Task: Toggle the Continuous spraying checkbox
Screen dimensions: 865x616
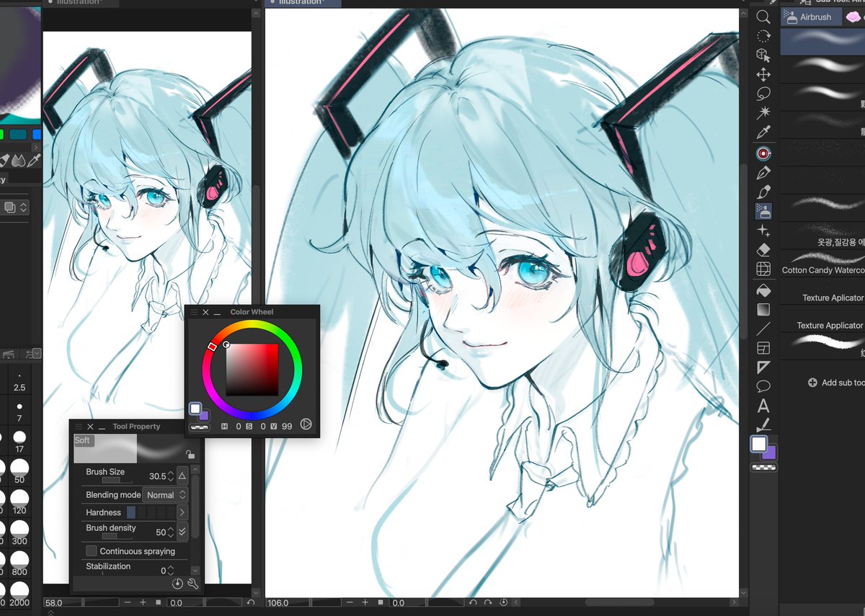Action: [x=92, y=551]
